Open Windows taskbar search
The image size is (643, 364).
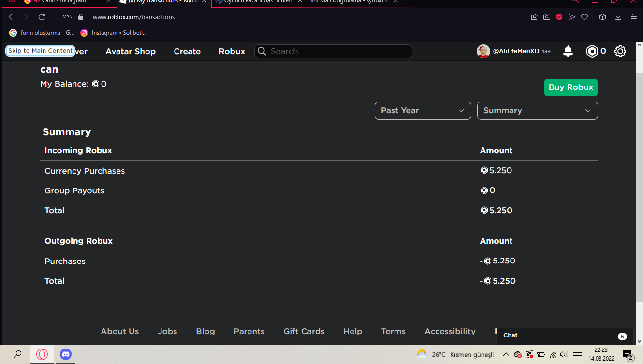coord(17,354)
